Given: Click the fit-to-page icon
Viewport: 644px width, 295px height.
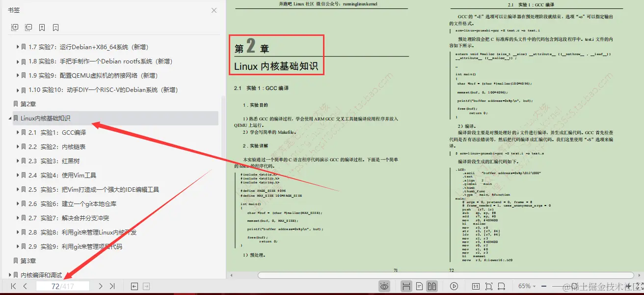Looking at the screenshot, I should 488,286.
